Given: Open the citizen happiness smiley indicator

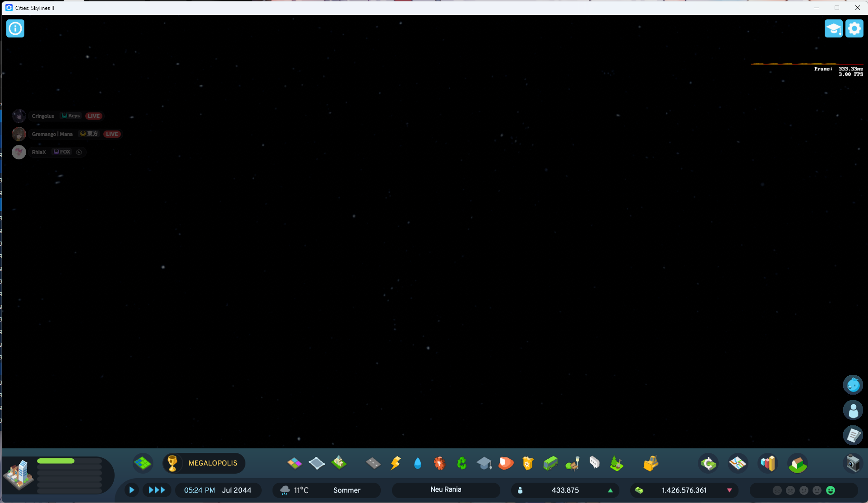Looking at the screenshot, I should [804, 490].
